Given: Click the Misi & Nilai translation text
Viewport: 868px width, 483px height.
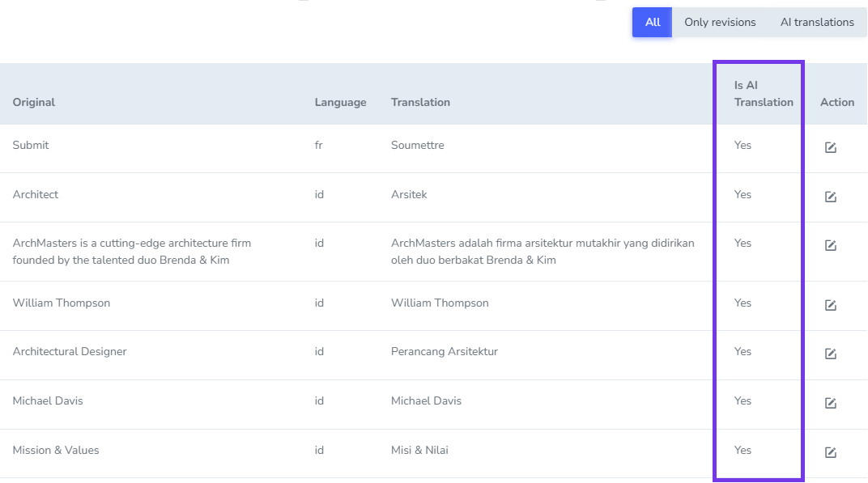Looking at the screenshot, I should click(419, 450).
